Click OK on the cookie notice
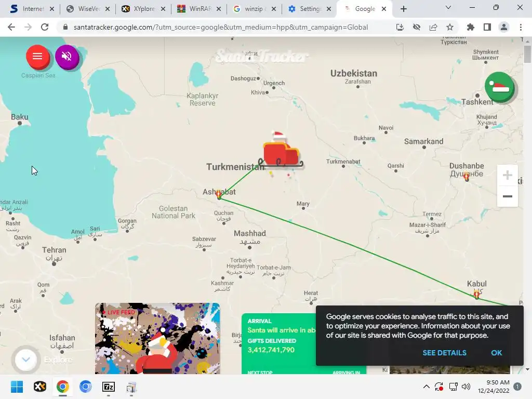The height and width of the screenshot is (399, 532). click(x=496, y=353)
